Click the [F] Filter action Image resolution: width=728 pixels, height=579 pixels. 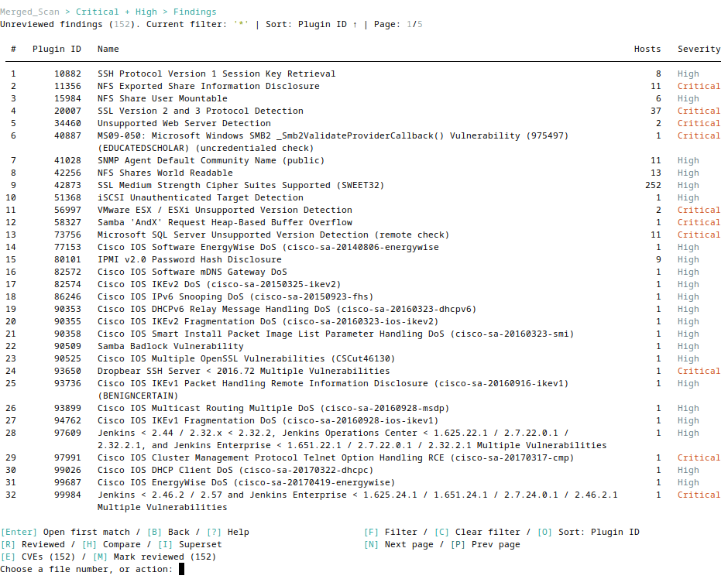point(390,532)
